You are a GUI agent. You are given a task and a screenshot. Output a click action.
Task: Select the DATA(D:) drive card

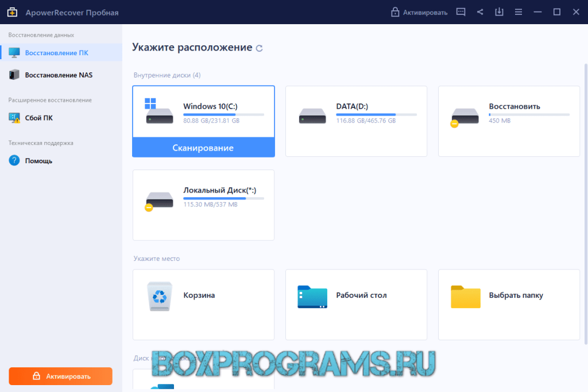pyautogui.click(x=356, y=121)
